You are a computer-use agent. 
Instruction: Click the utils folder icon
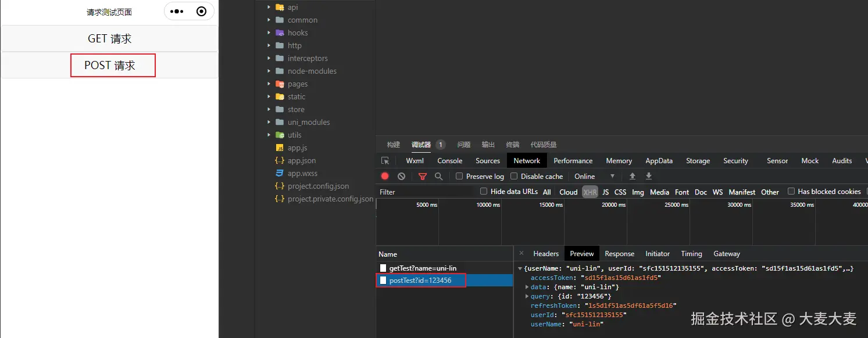click(x=279, y=135)
